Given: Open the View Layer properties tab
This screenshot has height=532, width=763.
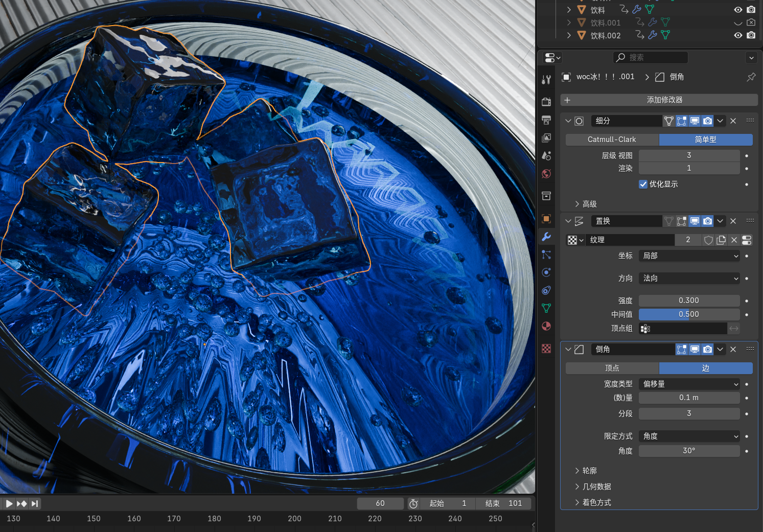Looking at the screenshot, I should pos(546,138).
